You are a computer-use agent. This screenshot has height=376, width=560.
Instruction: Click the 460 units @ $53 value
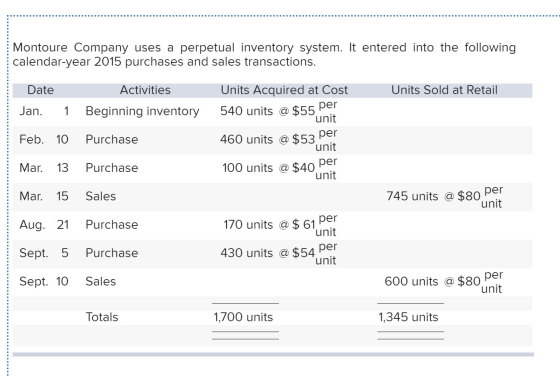click(278, 139)
